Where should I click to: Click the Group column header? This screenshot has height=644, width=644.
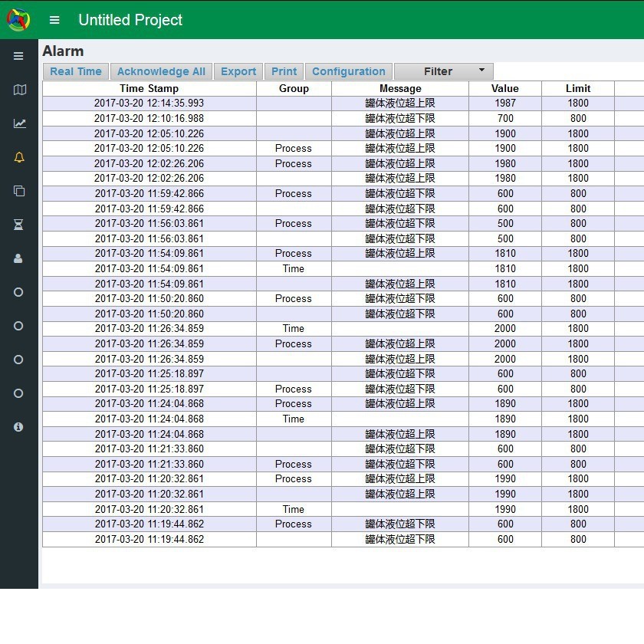click(x=294, y=88)
